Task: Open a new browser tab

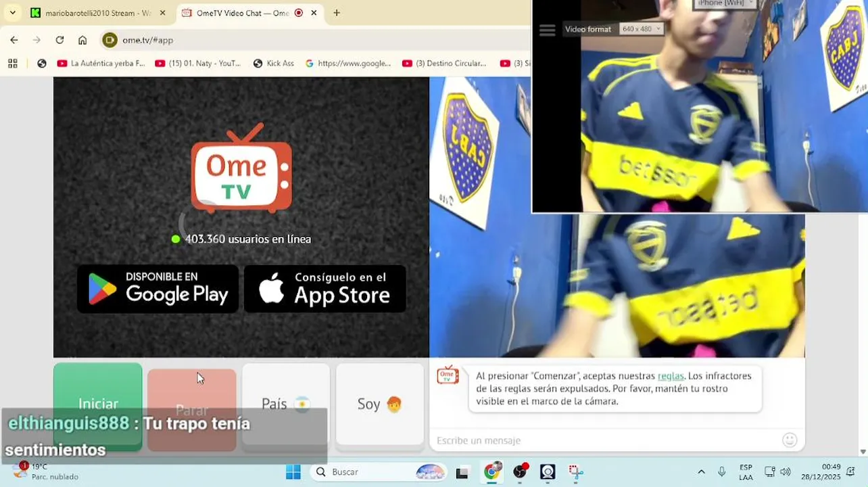Action: pyautogui.click(x=337, y=13)
